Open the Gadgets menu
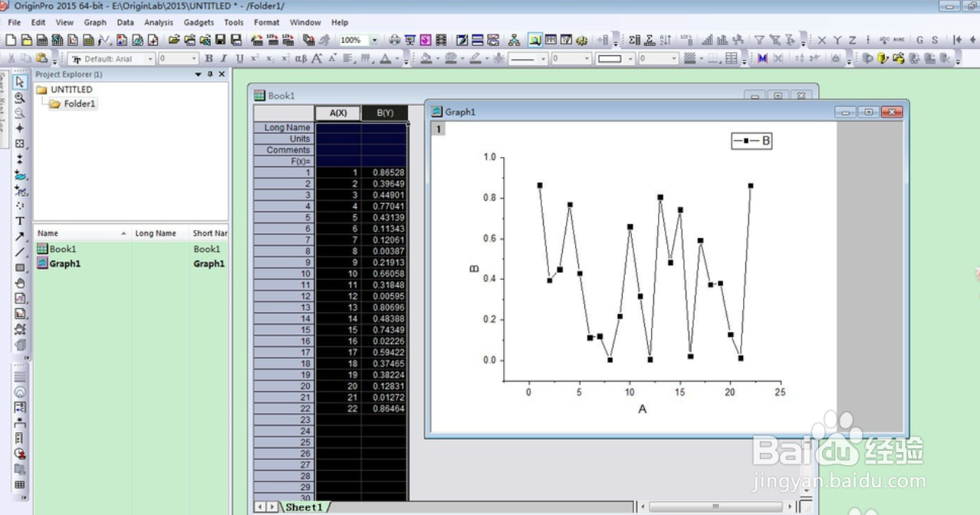This screenshot has height=515, width=980. click(x=199, y=22)
